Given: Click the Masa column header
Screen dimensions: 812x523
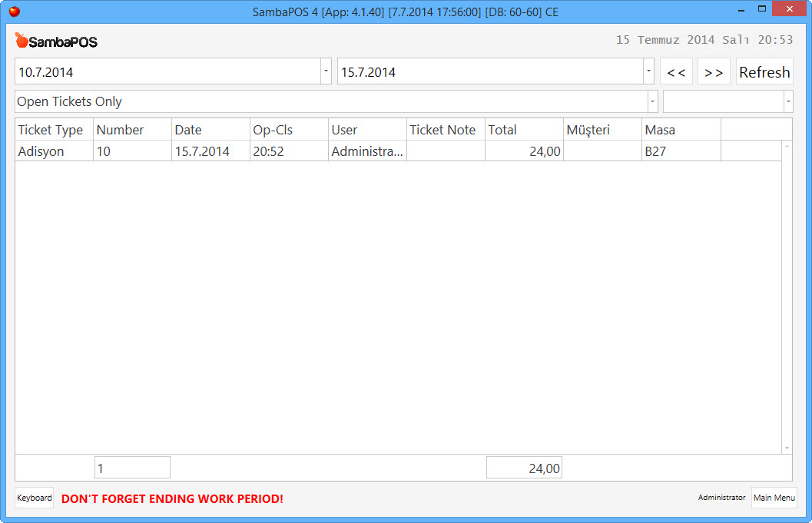Looking at the screenshot, I should pos(660,130).
